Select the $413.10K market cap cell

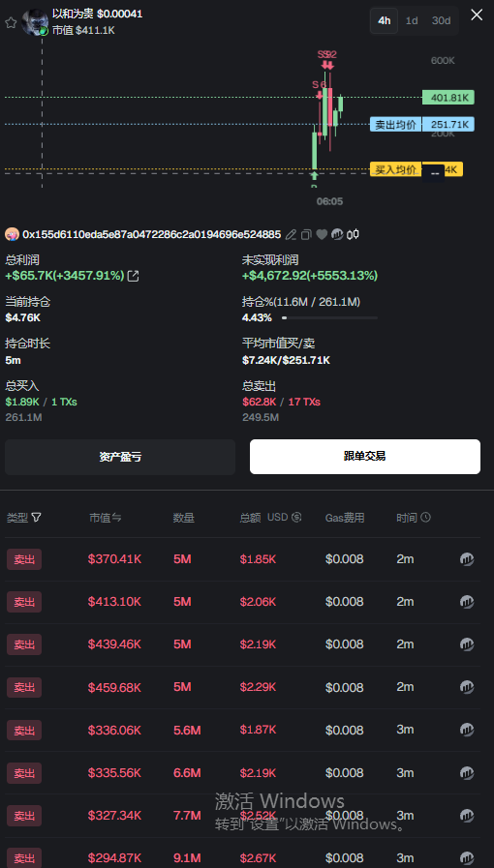pyautogui.click(x=114, y=602)
